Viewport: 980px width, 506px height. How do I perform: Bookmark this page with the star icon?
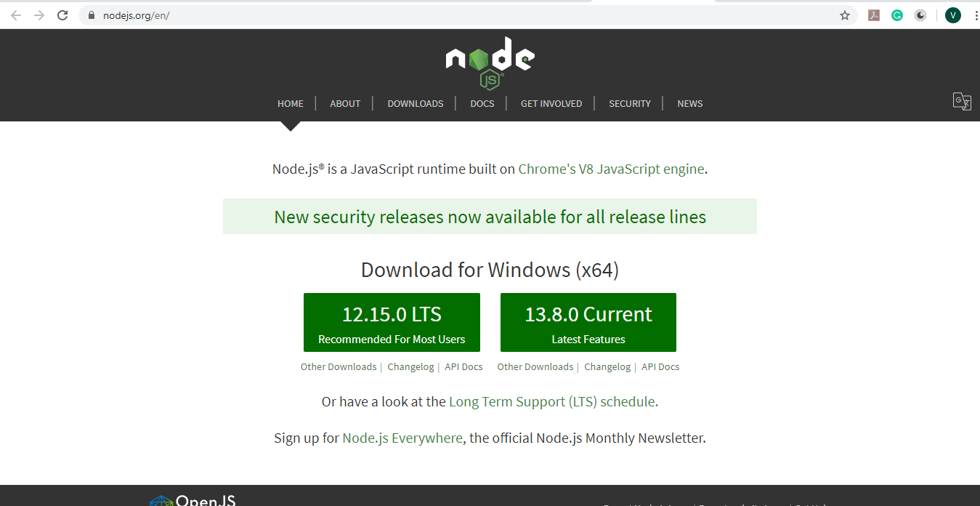coord(845,15)
